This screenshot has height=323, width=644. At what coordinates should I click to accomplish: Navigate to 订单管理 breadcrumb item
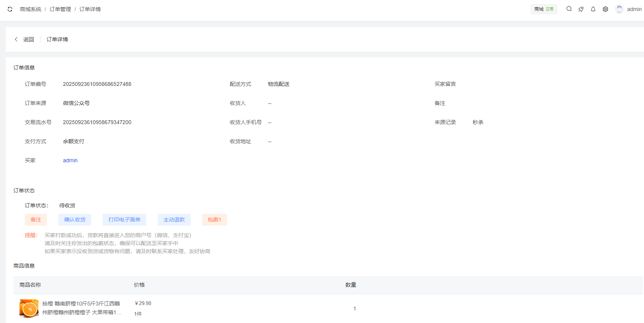click(60, 9)
